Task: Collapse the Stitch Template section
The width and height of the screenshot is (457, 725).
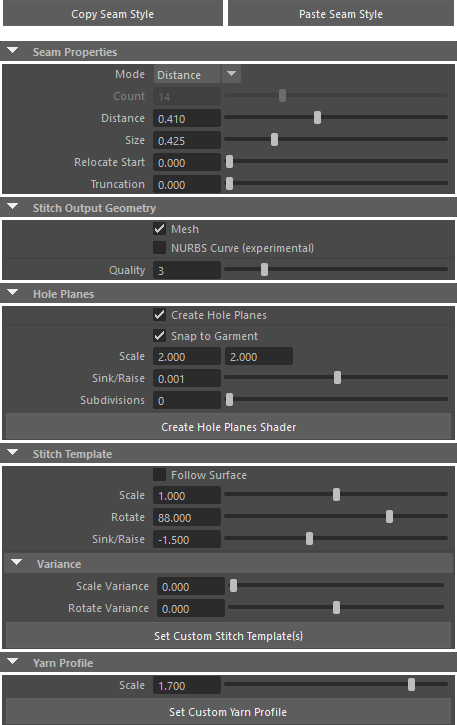Action: tap(13, 453)
